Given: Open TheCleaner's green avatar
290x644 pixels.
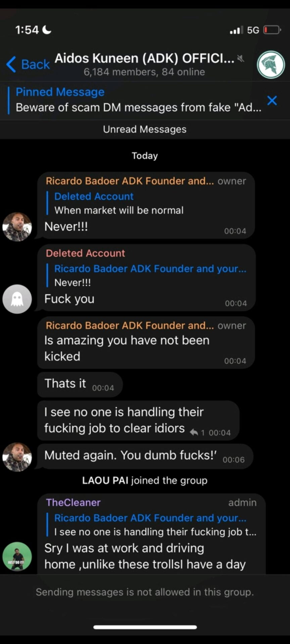Looking at the screenshot, I should pos(17,556).
